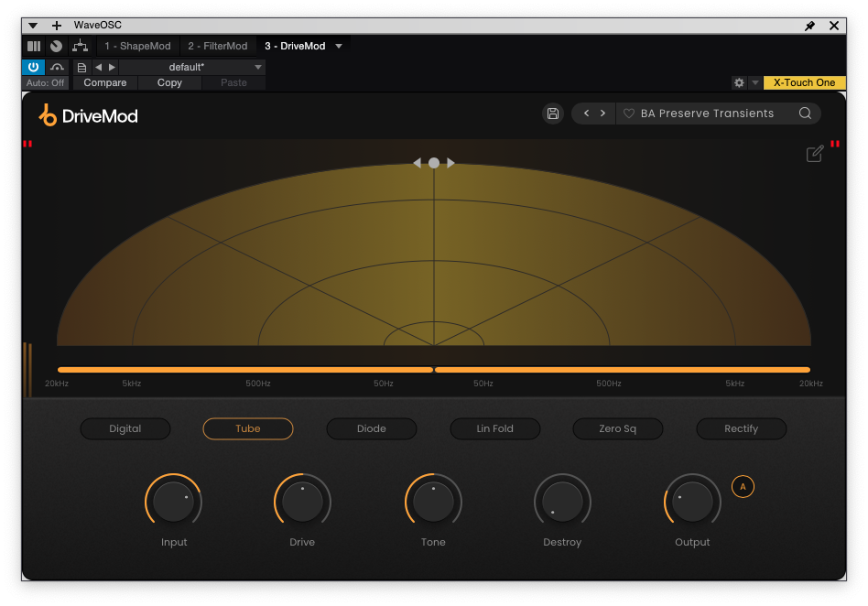Open the channel editor bars icon
The image size is (868, 606).
34,46
